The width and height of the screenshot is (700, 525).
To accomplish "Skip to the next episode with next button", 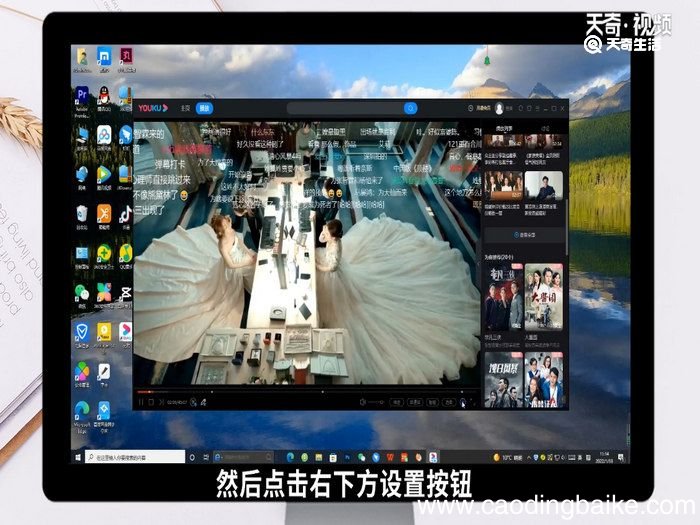I will tap(161, 402).
